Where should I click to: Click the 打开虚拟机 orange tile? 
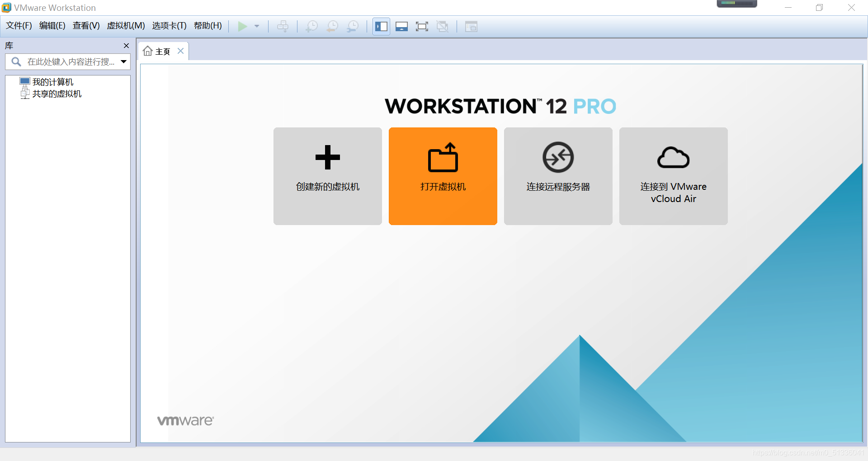[443, 176]
